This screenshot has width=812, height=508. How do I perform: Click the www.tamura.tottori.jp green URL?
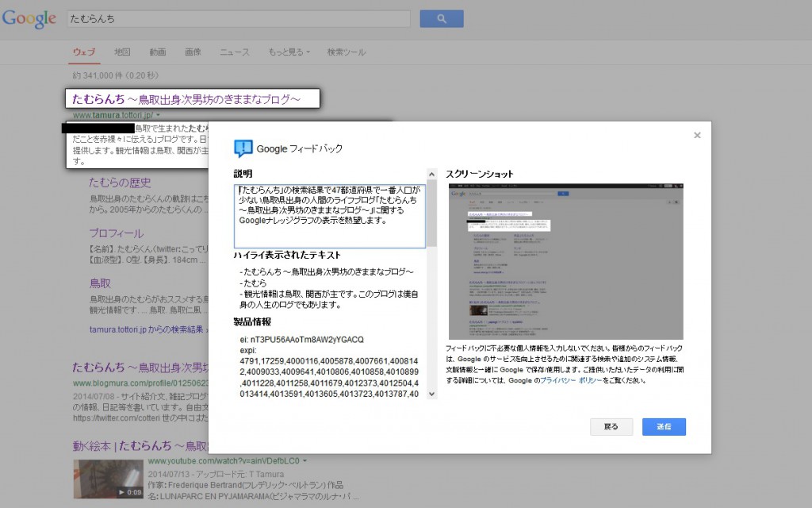click(113, 115)
